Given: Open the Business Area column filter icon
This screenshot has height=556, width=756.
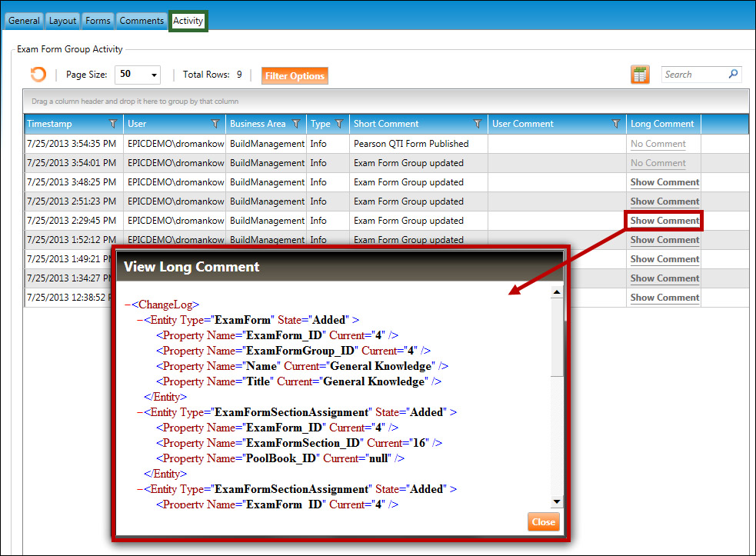Looking at the screenshot, I should coord(295,124).
